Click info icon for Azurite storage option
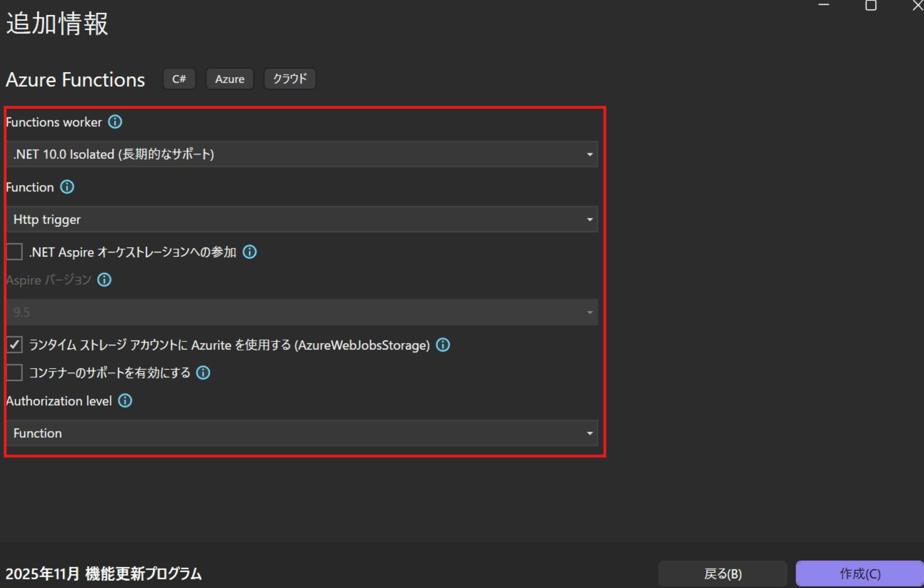This screenshot has height=588, width=924. pyautogui.click(x=443, y=345)
